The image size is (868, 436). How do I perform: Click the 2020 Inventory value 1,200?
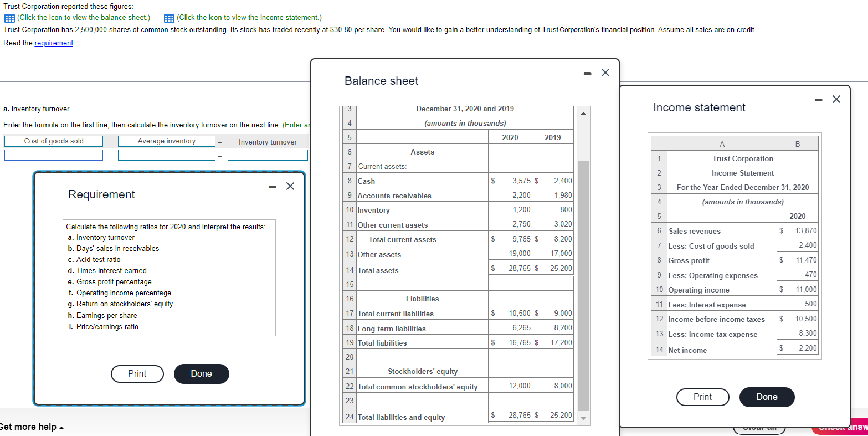click(x=521, y=210)
